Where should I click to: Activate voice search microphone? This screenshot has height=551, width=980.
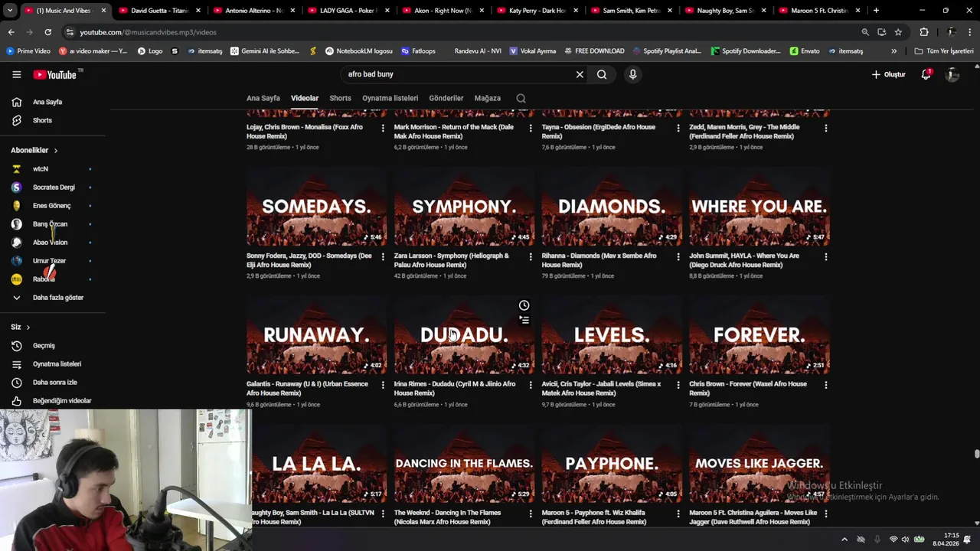(x=632, y=74)
